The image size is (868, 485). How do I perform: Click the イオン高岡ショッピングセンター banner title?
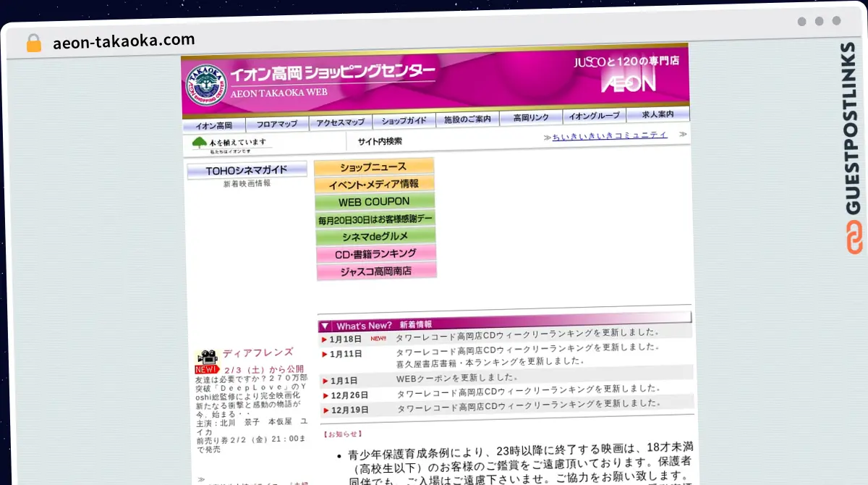click(x=333, y=72)
